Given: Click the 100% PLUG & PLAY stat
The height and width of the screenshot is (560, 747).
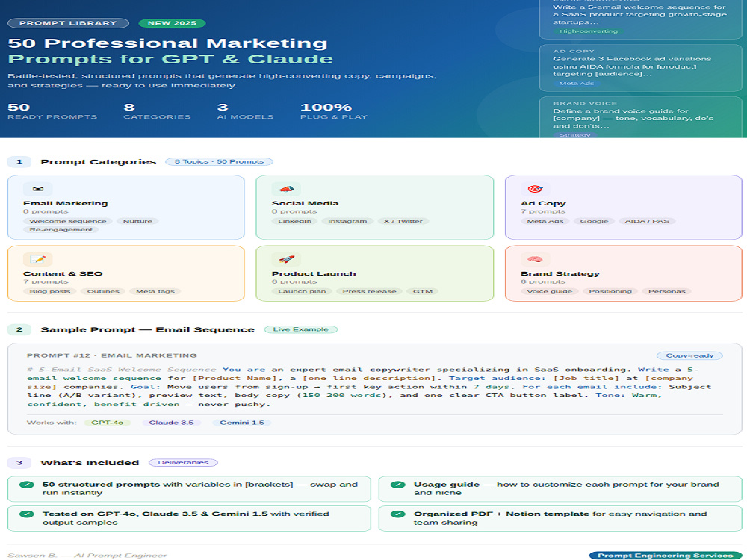Looking at the screenshot, I should click(334, 111).
